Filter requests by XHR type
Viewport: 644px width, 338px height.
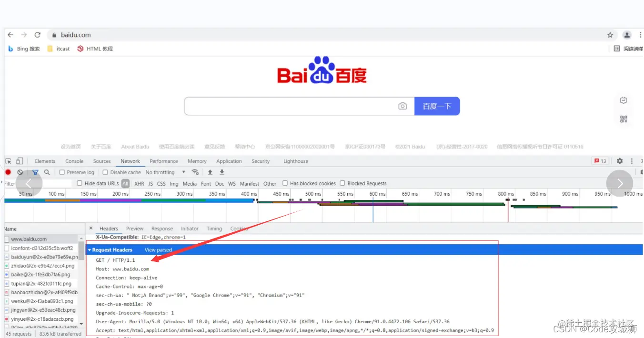139,183
